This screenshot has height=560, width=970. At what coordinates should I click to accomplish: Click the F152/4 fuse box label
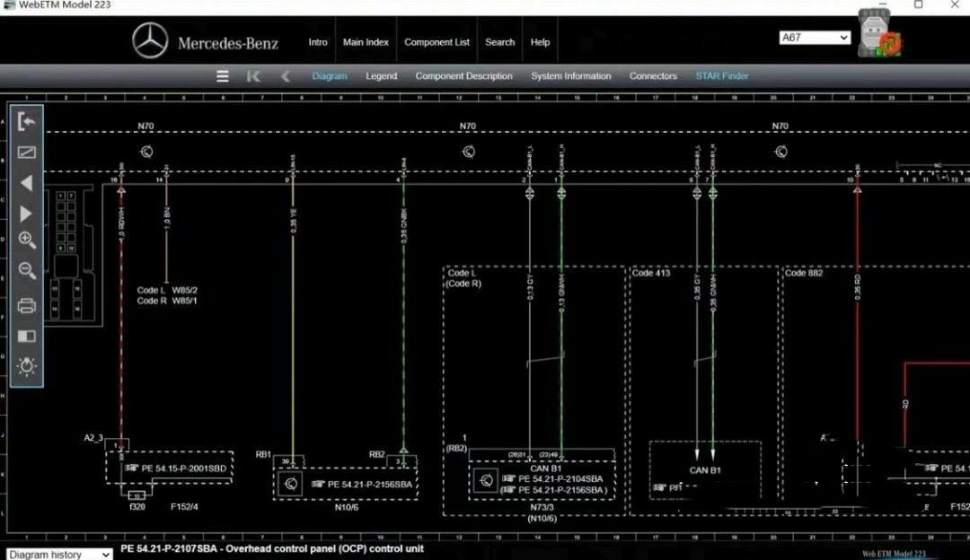[184, 507]
